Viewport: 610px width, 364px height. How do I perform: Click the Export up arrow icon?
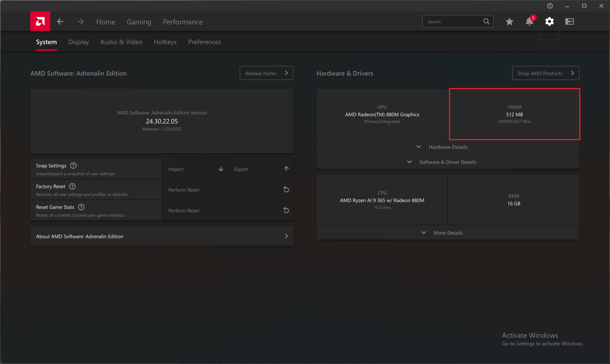click(286, 169)
